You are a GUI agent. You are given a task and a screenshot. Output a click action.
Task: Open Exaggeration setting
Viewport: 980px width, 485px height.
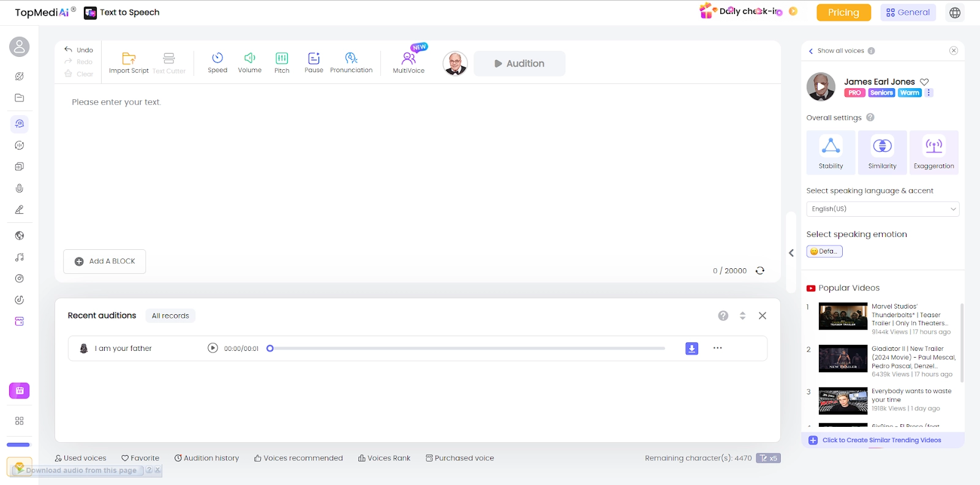(933, 152)
